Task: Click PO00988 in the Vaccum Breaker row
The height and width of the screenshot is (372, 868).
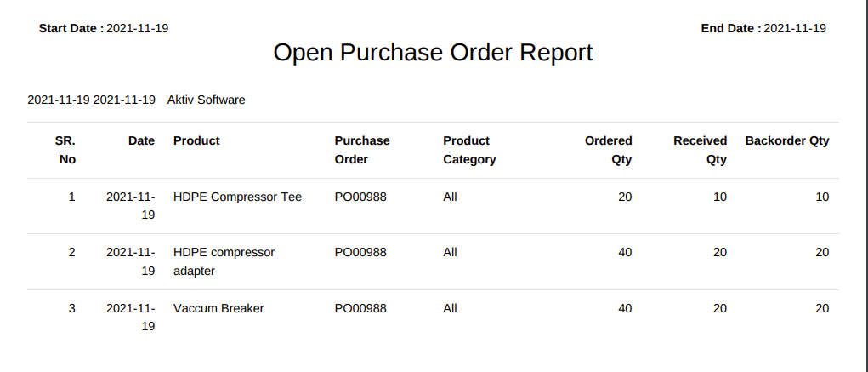Action: point(360,308)
